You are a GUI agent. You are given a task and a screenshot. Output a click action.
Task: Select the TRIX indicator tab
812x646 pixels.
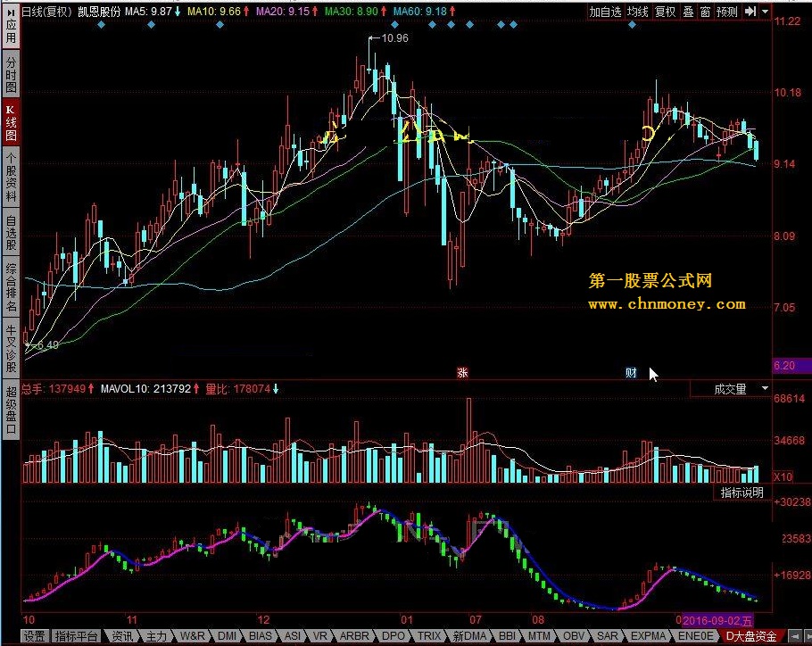tap(429, 636)
